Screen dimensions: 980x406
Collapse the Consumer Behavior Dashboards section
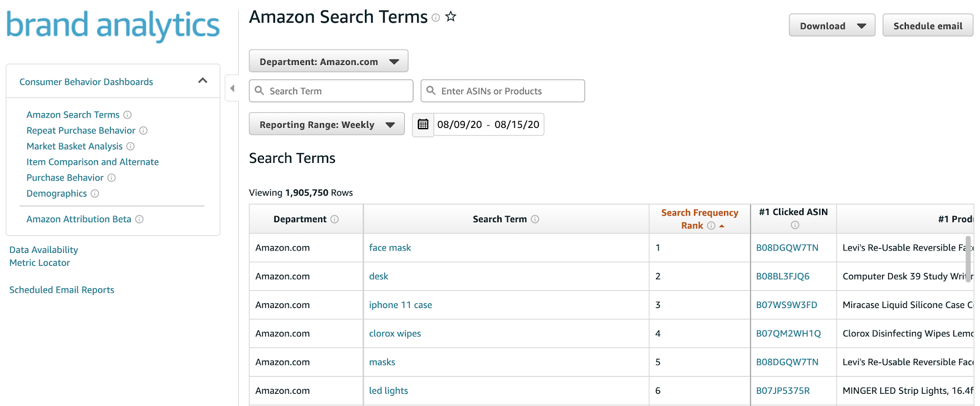click(x=203, y=81)
